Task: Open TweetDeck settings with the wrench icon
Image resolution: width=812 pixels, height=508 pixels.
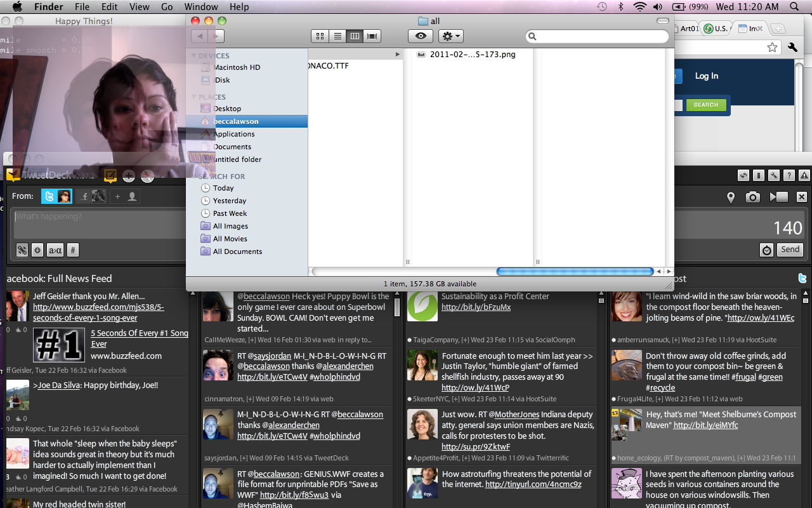Action: click(773, 176)
